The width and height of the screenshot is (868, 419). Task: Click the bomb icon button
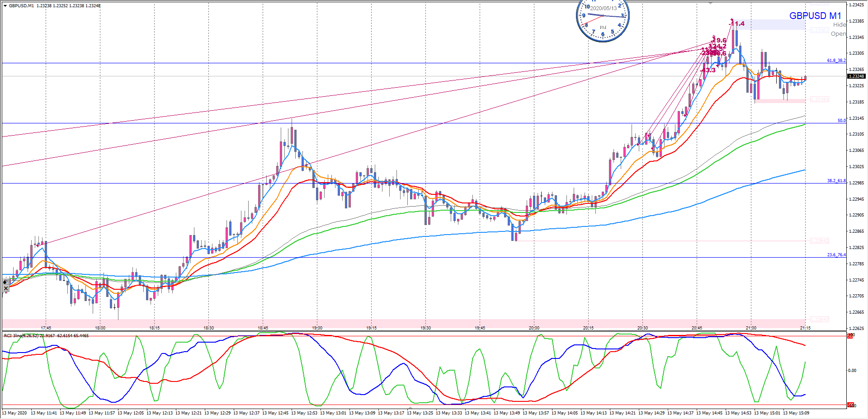point(5,282)
